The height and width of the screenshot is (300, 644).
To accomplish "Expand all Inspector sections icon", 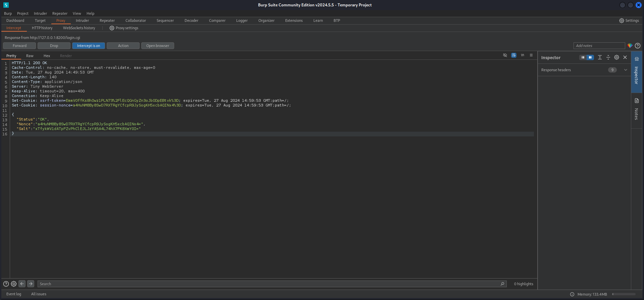I will (600, 57).
